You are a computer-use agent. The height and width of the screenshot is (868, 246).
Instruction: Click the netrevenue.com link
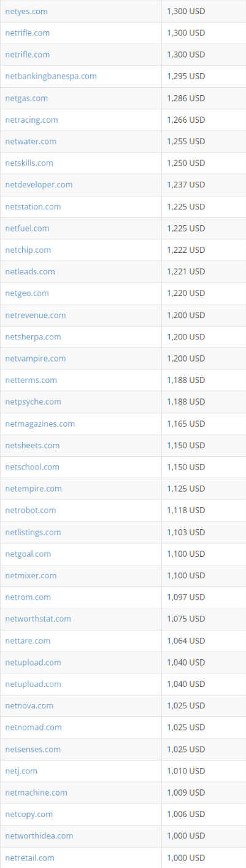tap(36, 315)
